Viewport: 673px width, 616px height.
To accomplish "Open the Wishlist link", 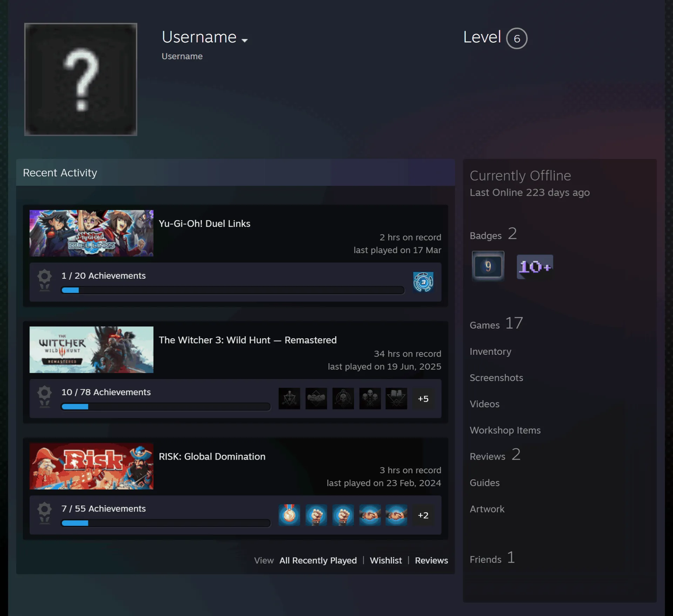I will point(386,561).
